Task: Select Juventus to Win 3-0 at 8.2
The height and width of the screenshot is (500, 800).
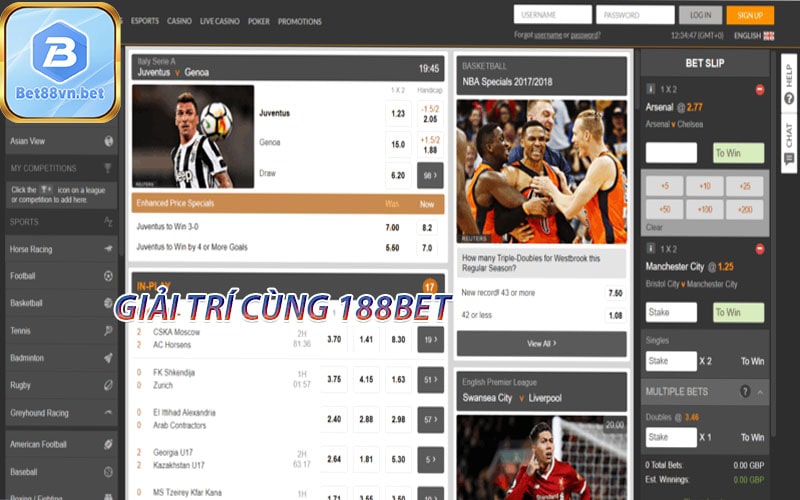Action: pos(427,228)
